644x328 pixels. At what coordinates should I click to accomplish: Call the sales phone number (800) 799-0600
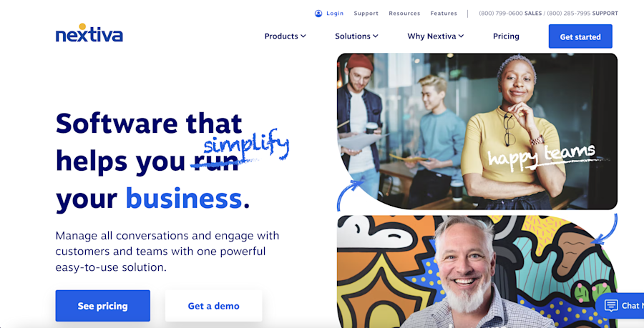(x=510, y=14)
